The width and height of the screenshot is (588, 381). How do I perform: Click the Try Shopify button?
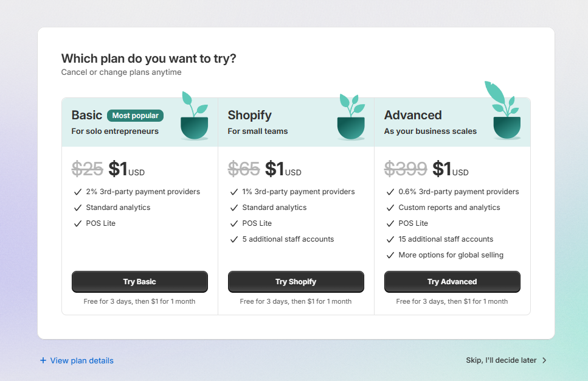(x=296, y=282)
